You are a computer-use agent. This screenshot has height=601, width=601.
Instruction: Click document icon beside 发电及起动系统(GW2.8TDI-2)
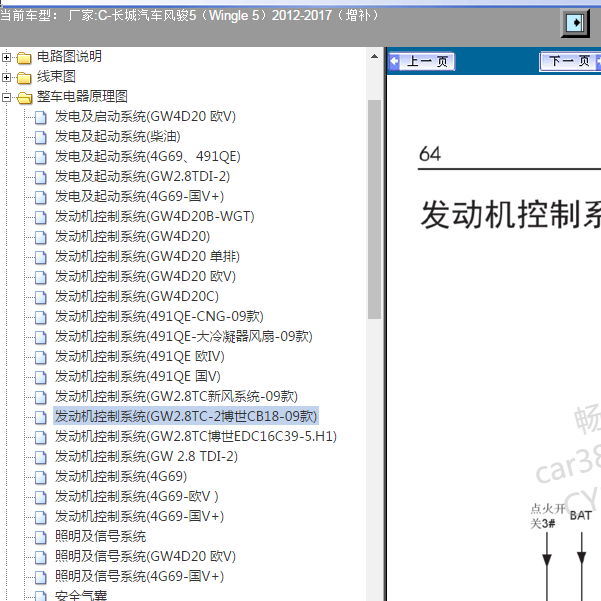tap(41, 177)
